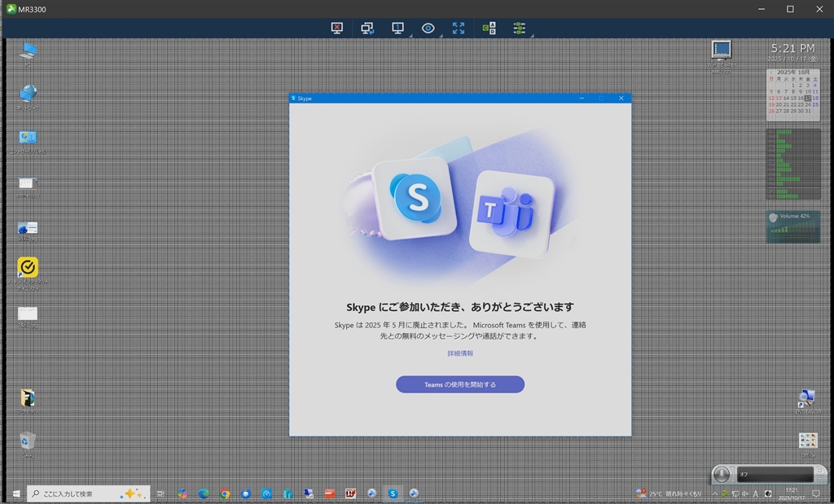Click the disconnect session monitor icon with red X
The width and height of the screenshot is (834, 504).
[337, 28]
